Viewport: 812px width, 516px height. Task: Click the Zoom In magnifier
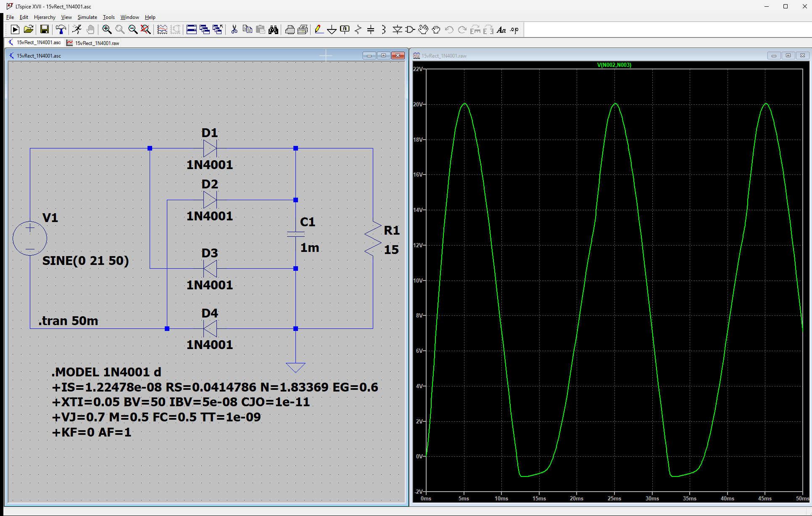pos(107,29)
